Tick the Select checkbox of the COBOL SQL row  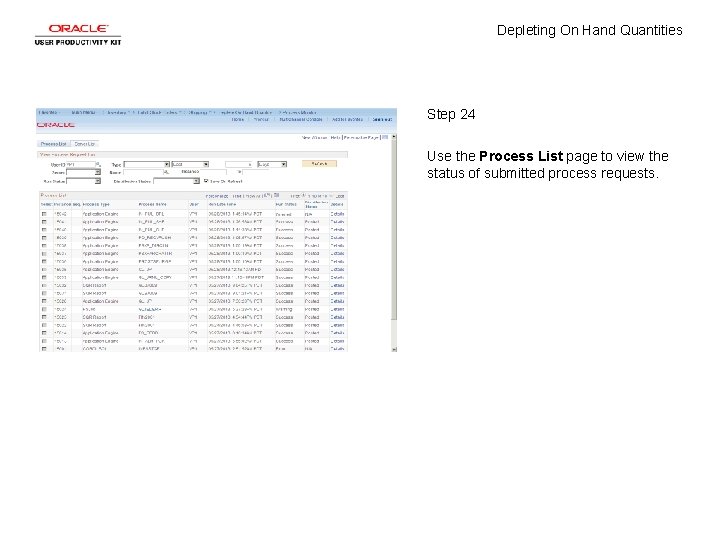[x=44, y=349]
